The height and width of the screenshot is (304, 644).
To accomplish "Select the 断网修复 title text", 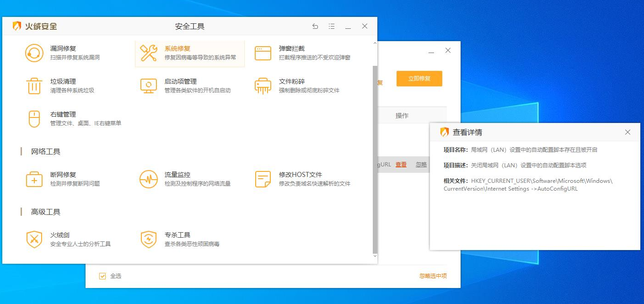I will tap(63, 175).
